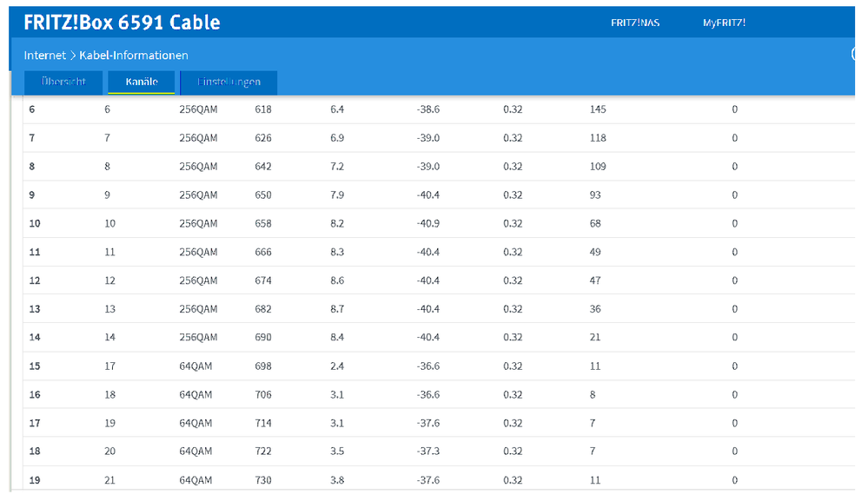The height and width of the screenshot is (501, 868).
Task: Click power level value 2.4
Action: (337, 366)
